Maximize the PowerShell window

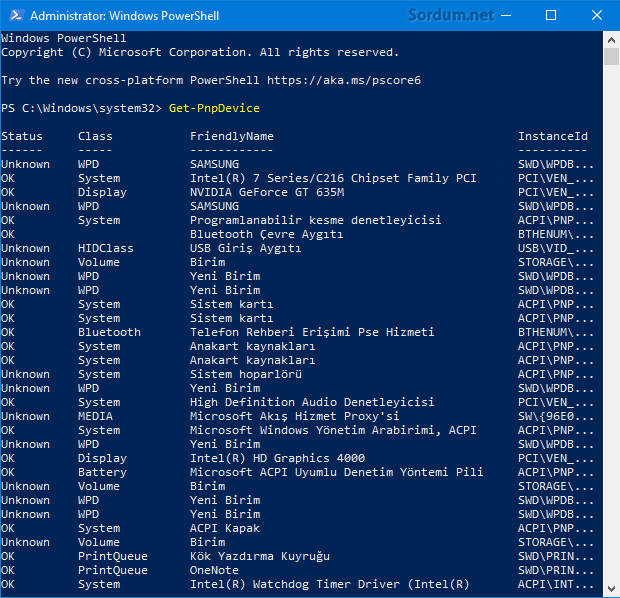tap(551, 15)
